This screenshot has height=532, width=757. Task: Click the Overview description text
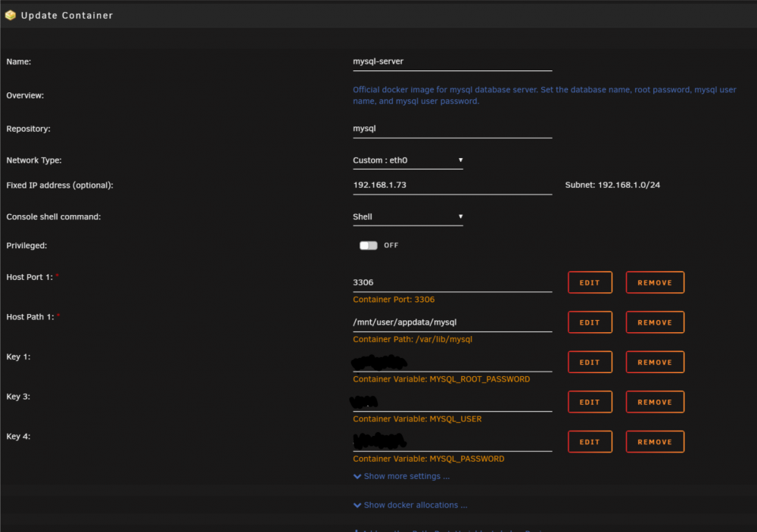544,95
